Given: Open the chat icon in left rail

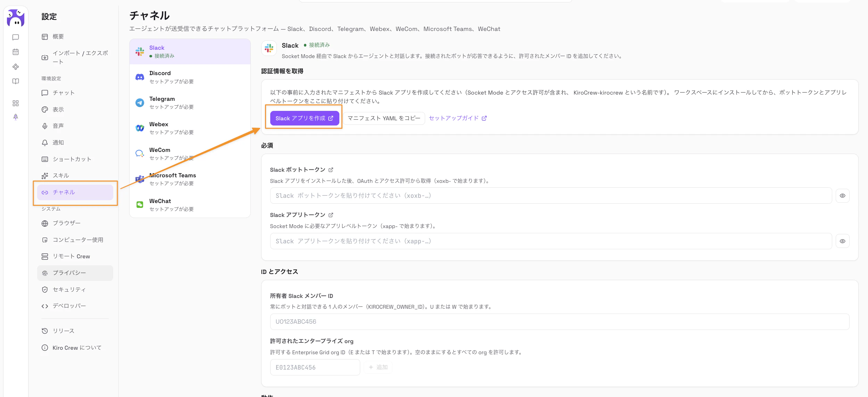Looking at the screenshot, I should (16, 37).
